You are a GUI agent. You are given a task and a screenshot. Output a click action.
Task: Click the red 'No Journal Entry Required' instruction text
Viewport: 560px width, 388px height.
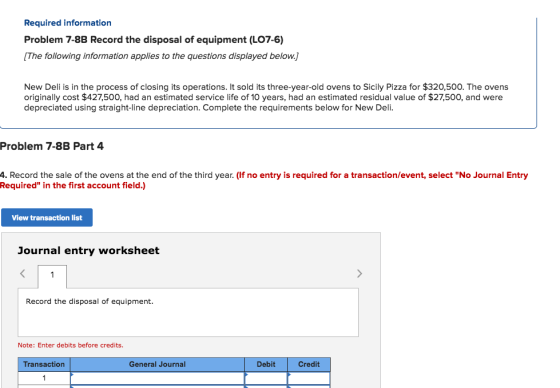pyautogui.click(x=264, y=180)
